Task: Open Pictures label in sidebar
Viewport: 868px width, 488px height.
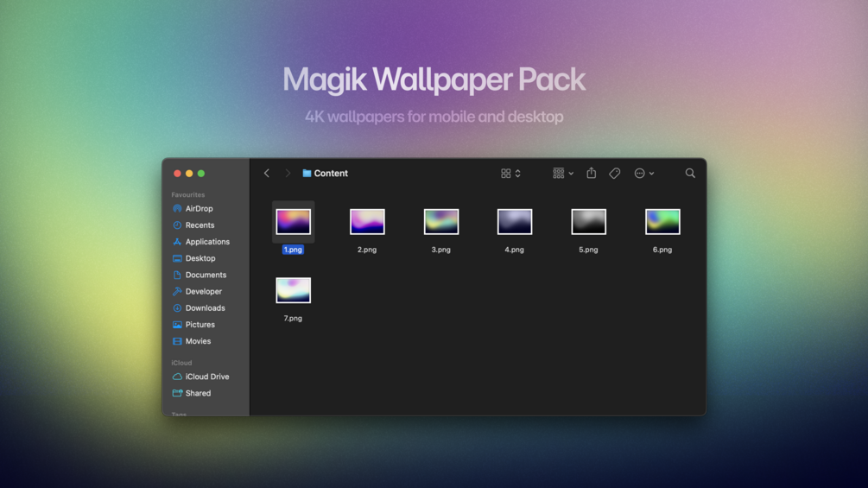Action: coord(200,325)
